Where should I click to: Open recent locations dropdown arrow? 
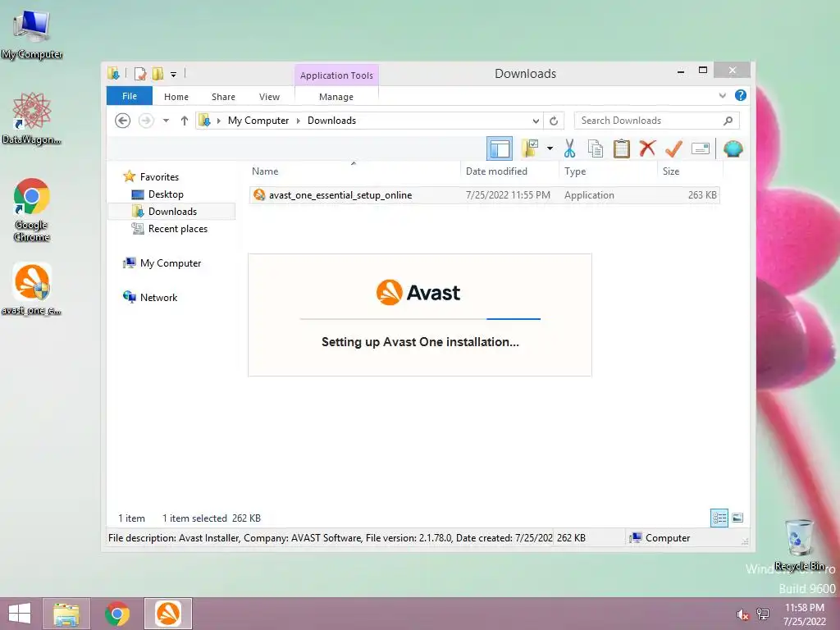166,121
